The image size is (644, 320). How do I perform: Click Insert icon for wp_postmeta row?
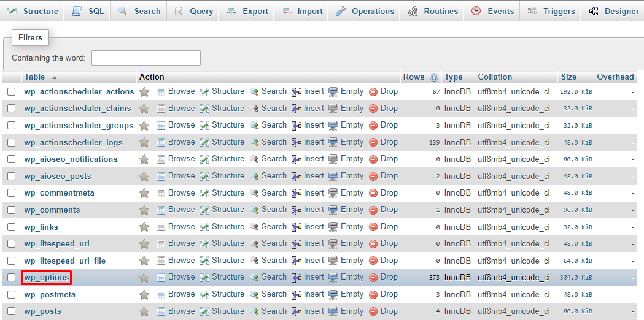297,295
